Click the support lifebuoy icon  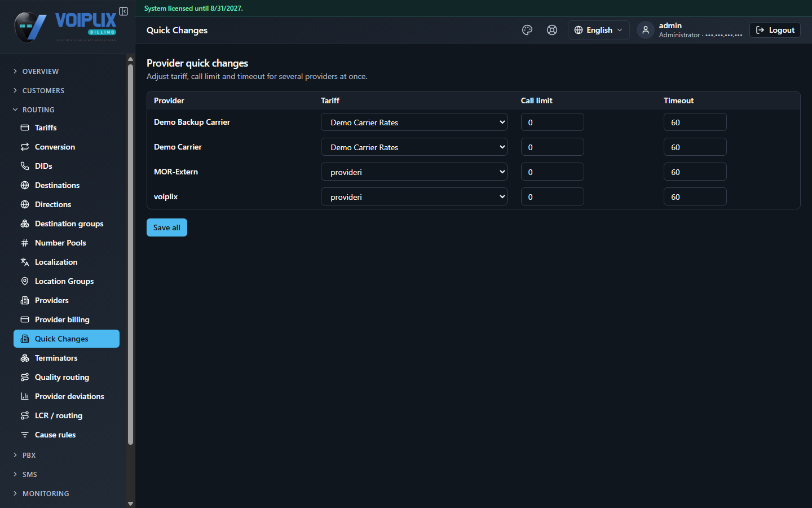point(552,30)
